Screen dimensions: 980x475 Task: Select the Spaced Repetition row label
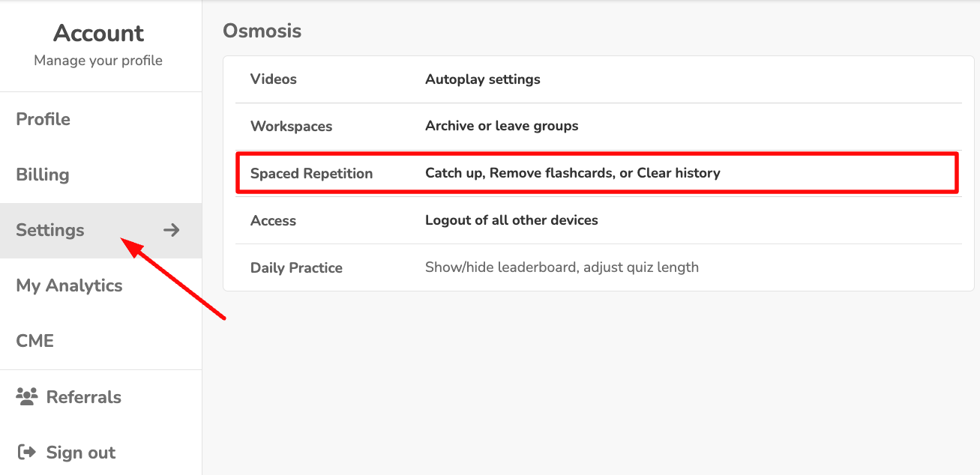pyautogui.click(x=311, y=173)
